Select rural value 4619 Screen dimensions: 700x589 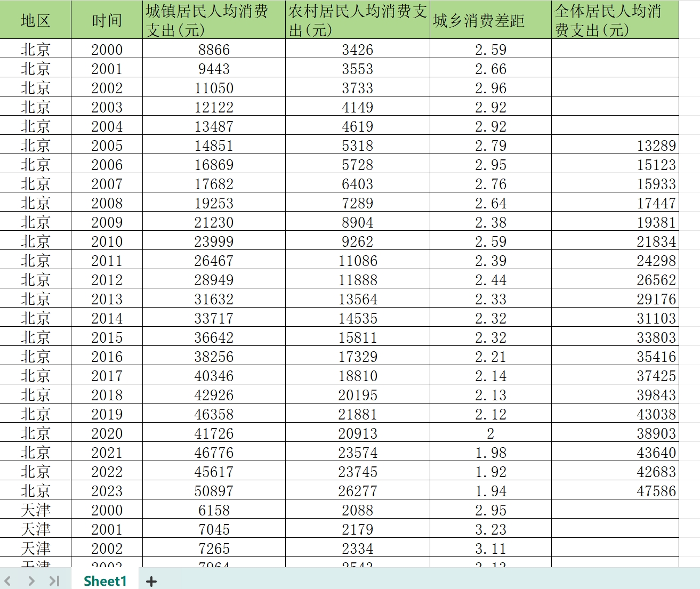pos(358,126)
